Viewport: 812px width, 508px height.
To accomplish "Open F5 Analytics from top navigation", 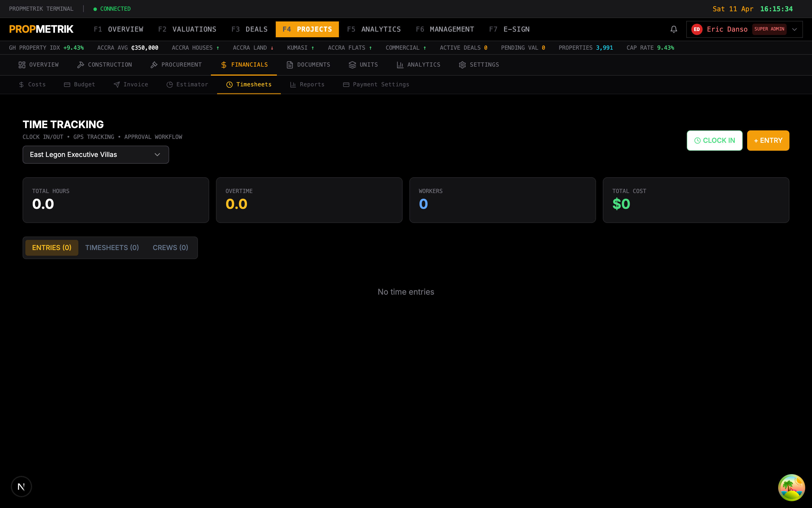I will pos(374,29).
